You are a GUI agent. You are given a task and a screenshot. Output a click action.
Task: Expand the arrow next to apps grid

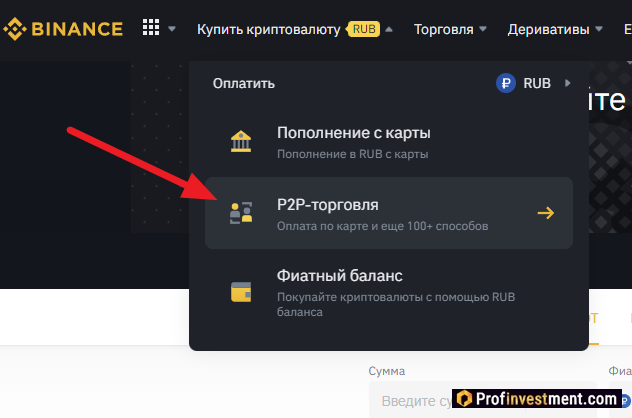click(x=172, y=29)
